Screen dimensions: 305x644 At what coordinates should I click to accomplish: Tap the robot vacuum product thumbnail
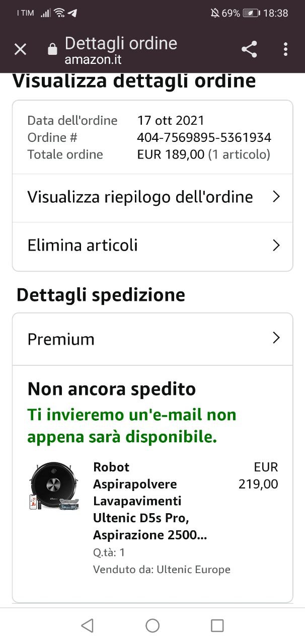[54, 486]
